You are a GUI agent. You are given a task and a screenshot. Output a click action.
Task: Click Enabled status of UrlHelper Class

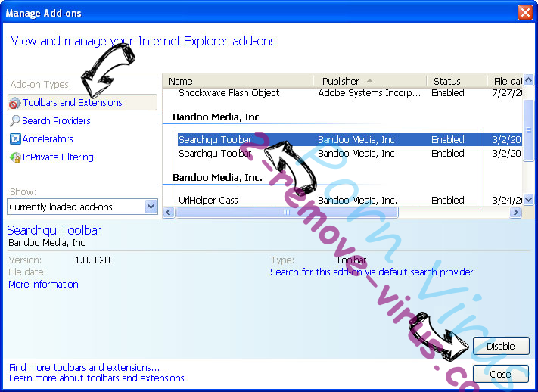(448, 200)
